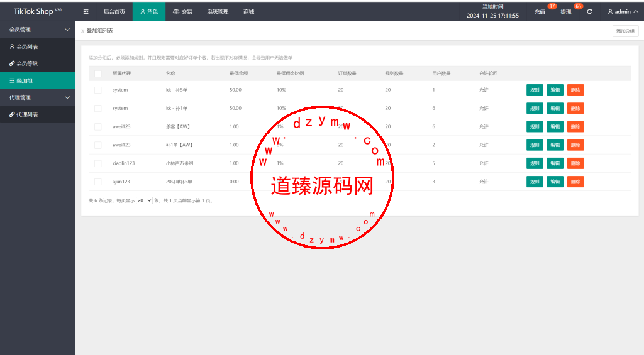Click 规则 button for 小林百万杀组
This screenshot has width=644, height=355.
535,163
